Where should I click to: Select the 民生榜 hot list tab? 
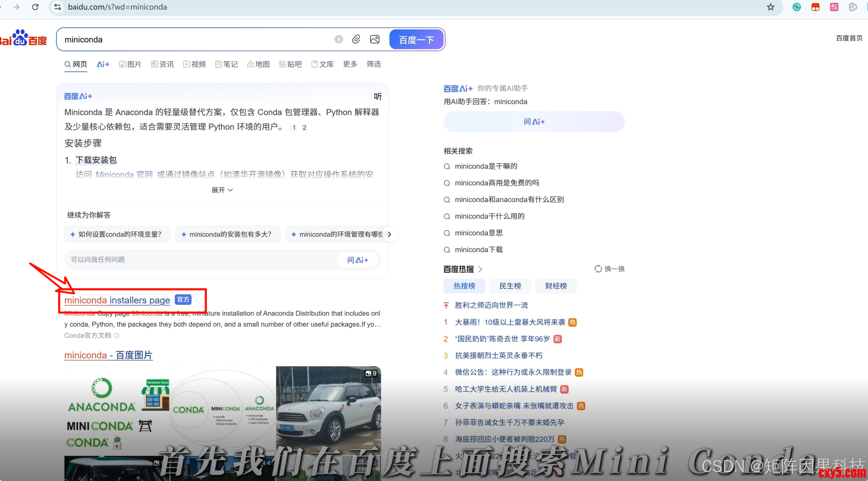point(510,286)
